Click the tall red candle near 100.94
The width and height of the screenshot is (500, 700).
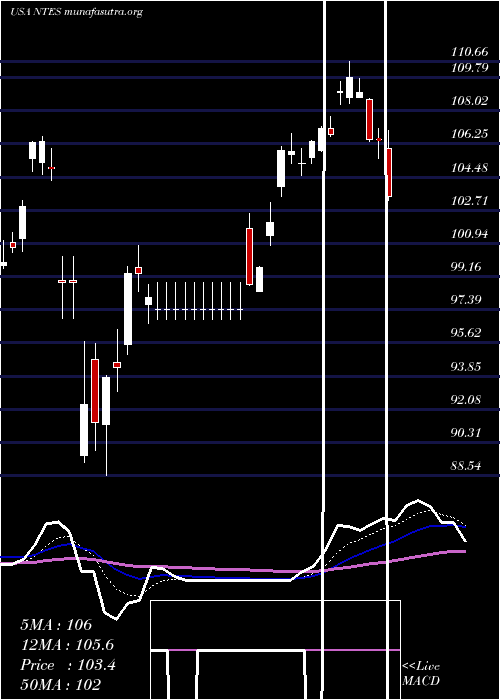pos(249,256)
